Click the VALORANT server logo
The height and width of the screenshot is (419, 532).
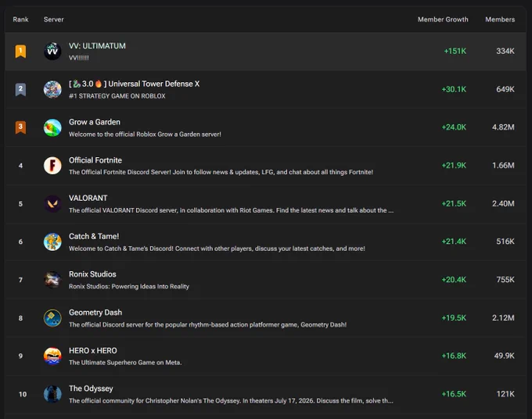tap(52, 204)
